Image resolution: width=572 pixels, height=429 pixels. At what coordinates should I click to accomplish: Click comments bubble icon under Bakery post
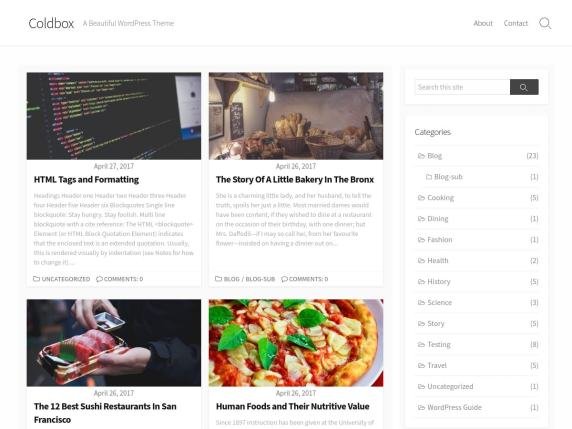pos(285,279)
